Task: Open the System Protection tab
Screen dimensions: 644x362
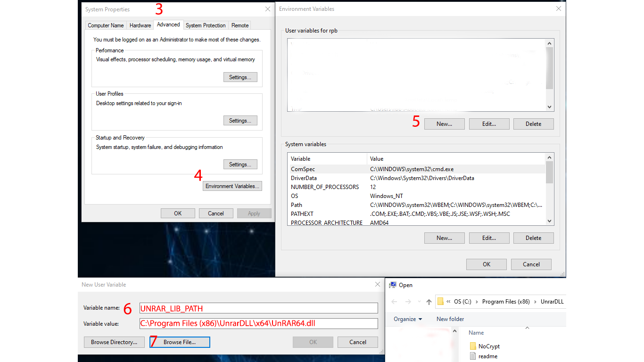Action: 206,25
